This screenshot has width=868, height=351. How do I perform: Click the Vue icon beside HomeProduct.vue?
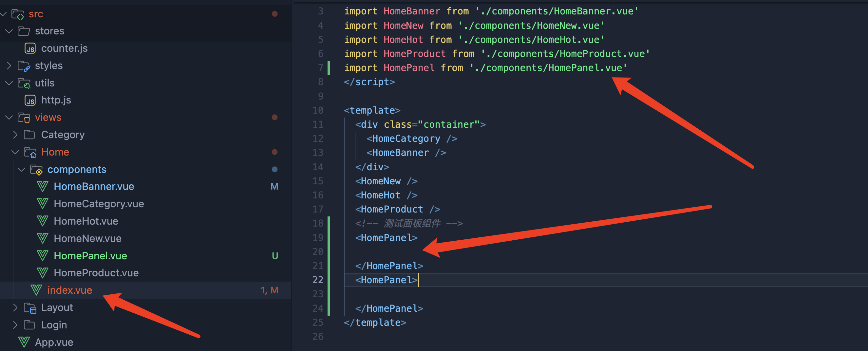click(x=43, y=273)
